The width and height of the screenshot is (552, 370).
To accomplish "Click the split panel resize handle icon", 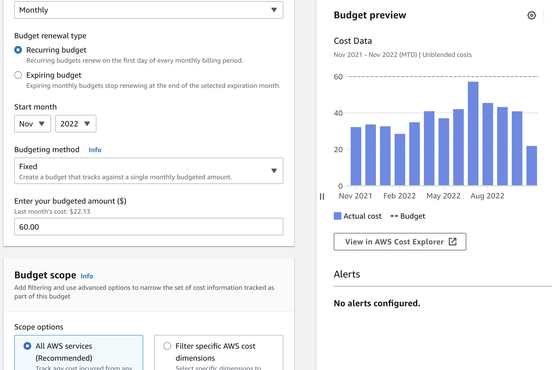I will tap(322, 196).
